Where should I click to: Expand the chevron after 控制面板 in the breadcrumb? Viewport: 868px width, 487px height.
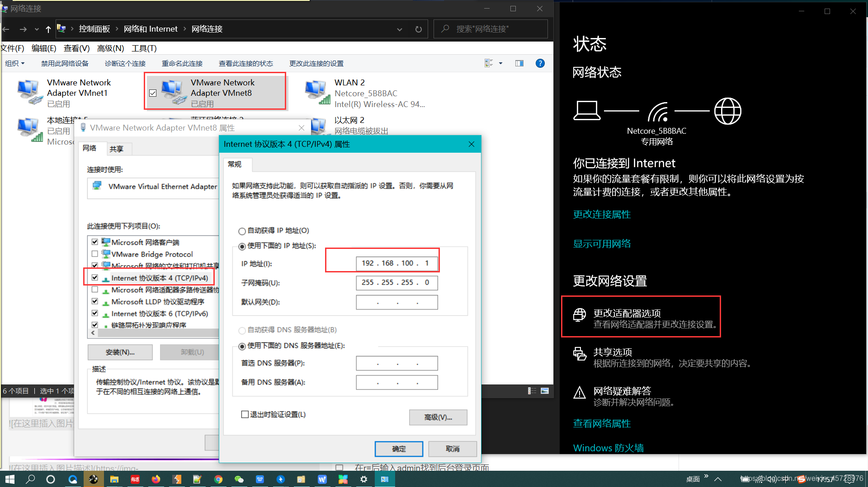(117, 29)
